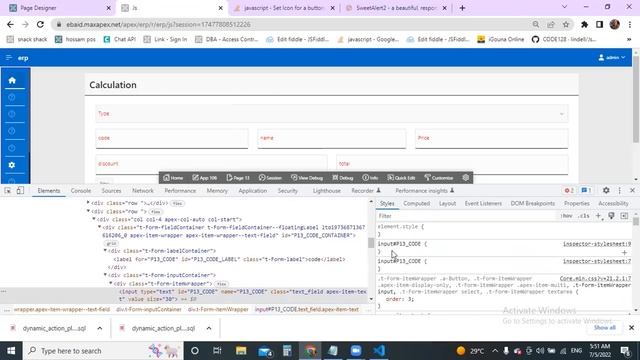Open DevTools settings gear
This screenshot has width=640, height=360.
click(606, 191)
